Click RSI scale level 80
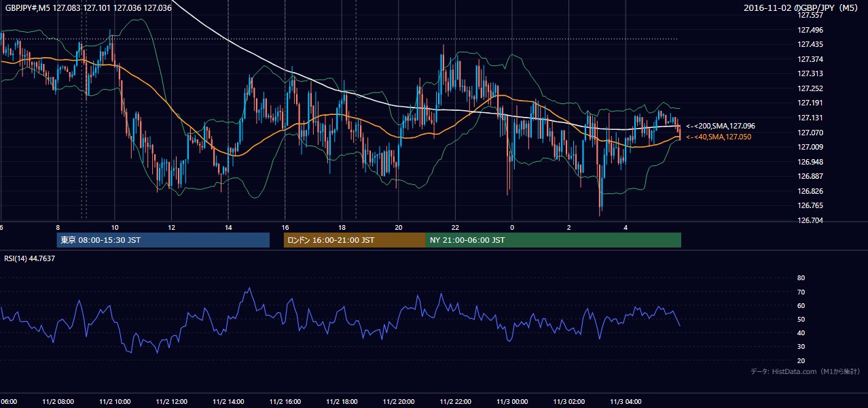 [801, 278]
